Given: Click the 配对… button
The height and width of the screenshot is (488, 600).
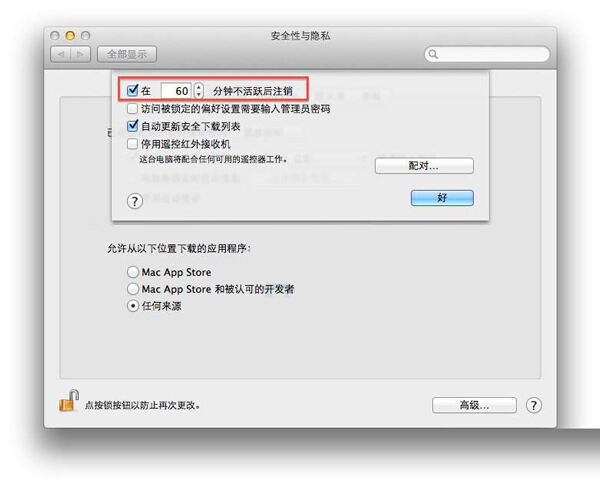Looking at the screenshot, I should 424,166.
